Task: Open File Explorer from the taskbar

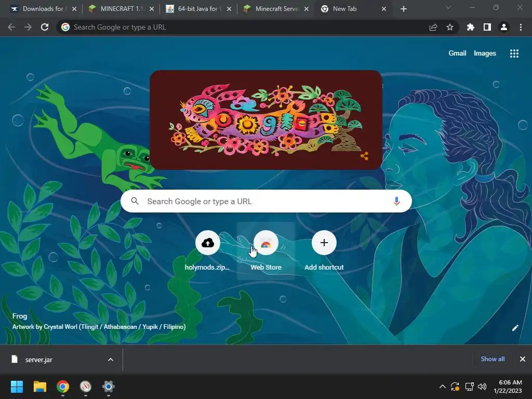Action: pos(40,387)
